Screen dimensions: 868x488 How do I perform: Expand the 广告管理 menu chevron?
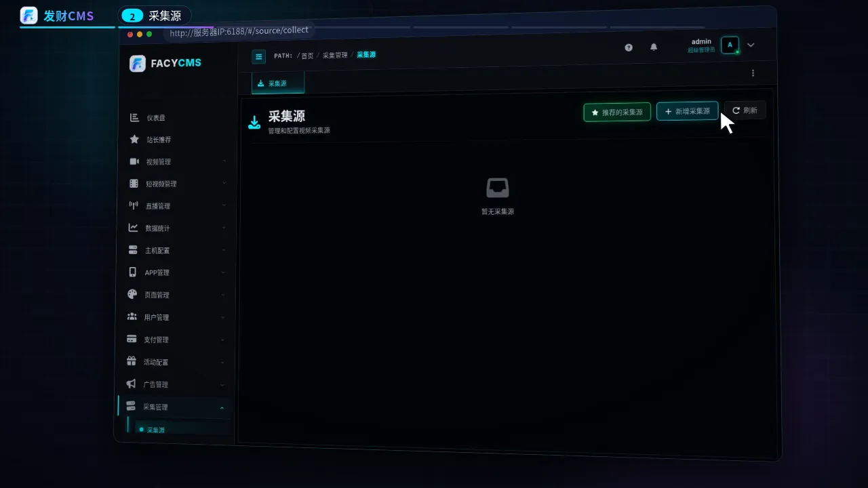[222, 384]
